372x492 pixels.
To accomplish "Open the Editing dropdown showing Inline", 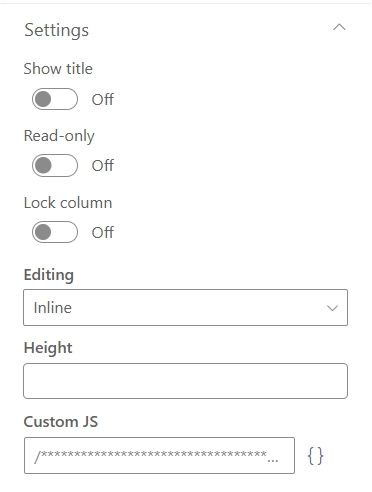I will click(185, 307).
